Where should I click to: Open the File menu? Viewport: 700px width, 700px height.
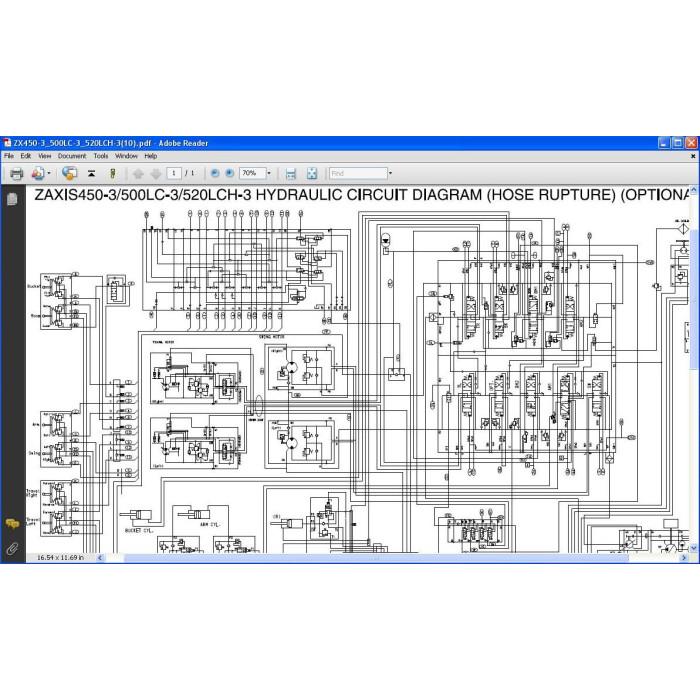[x=9, y=156]
